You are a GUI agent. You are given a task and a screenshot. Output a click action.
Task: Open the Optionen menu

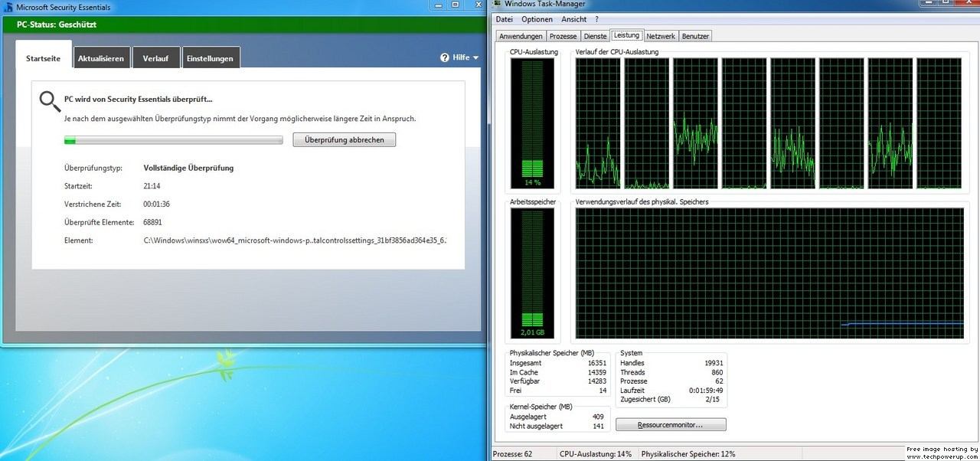537,19
